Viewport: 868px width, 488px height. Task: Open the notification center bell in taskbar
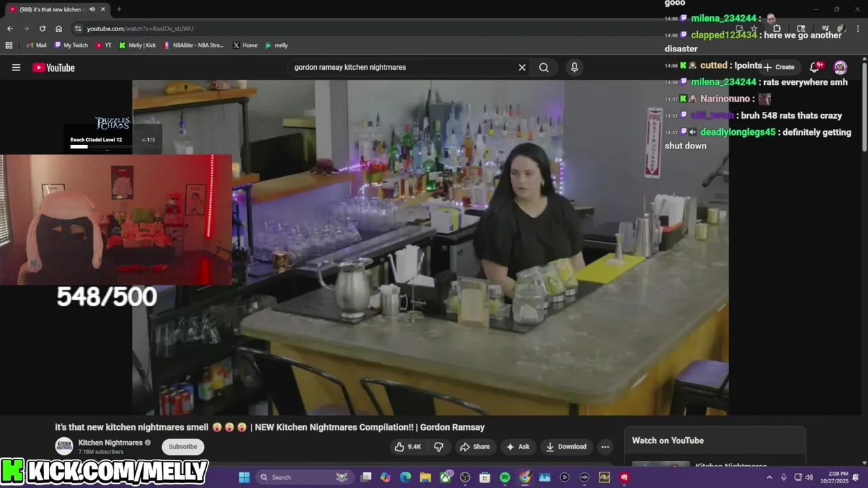pyautogui.click(x=856, y=477)
